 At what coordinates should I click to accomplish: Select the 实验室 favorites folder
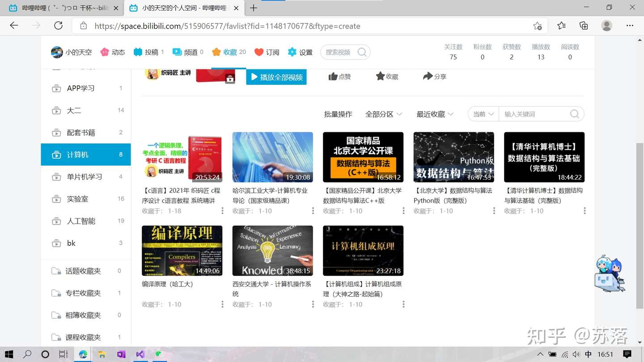point(86,199)
